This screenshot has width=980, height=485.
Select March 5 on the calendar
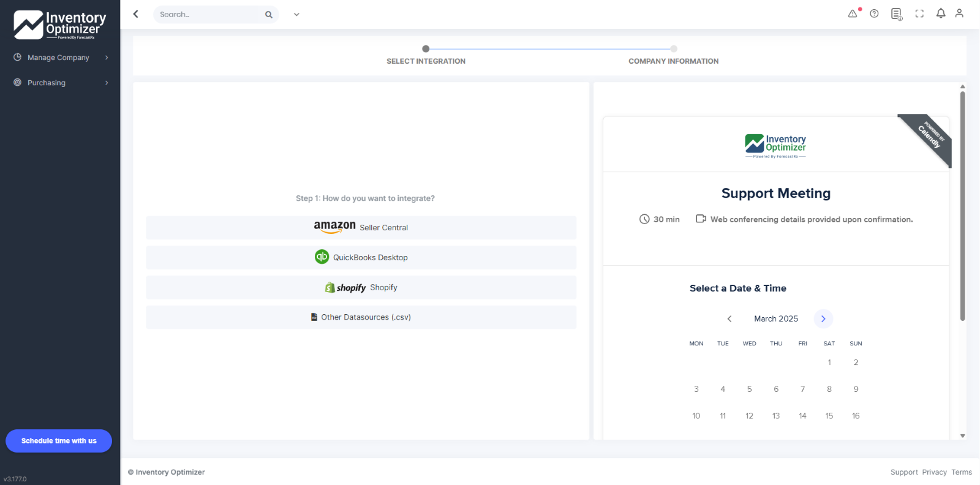click(x=749, y=389)
